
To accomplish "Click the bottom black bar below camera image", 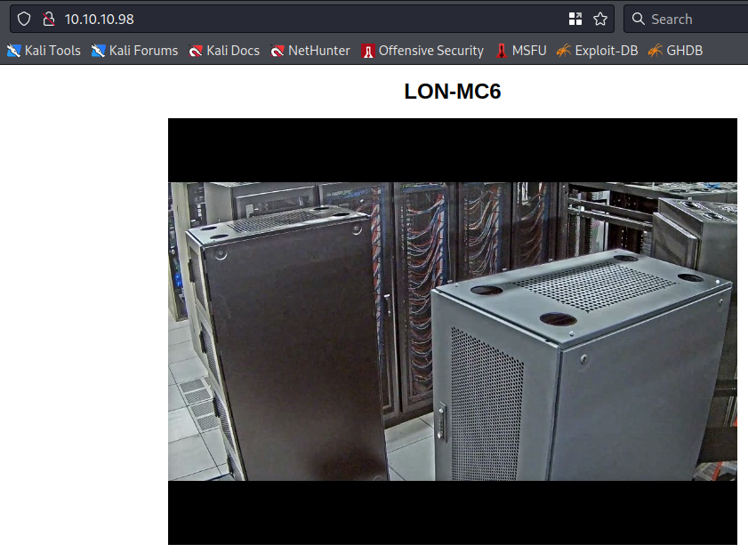I will (x=452, y=512).
